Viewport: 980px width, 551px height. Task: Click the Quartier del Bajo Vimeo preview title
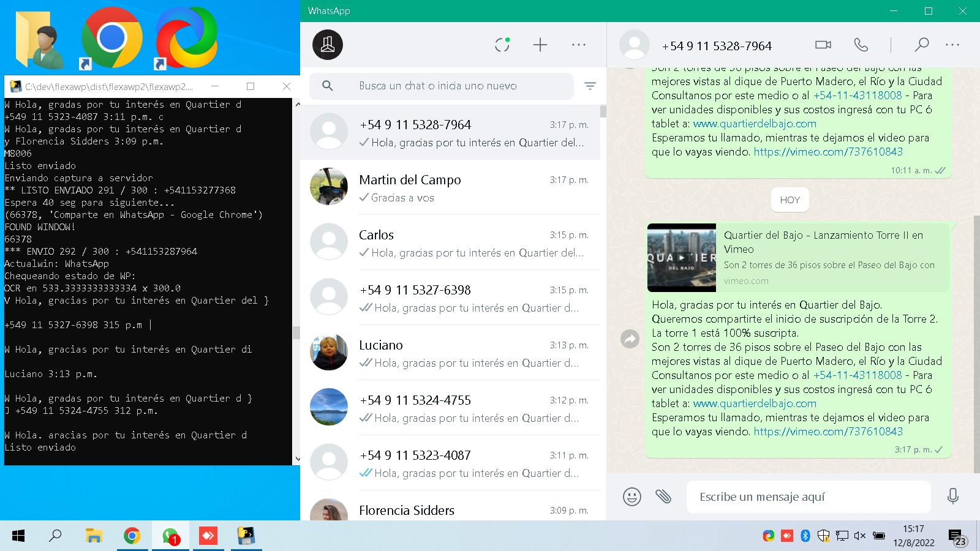click(823, 242)
